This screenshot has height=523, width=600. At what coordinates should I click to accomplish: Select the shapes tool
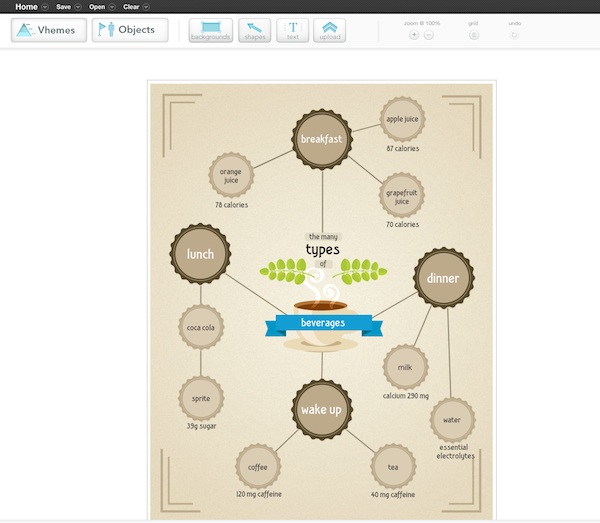point(256,30)
